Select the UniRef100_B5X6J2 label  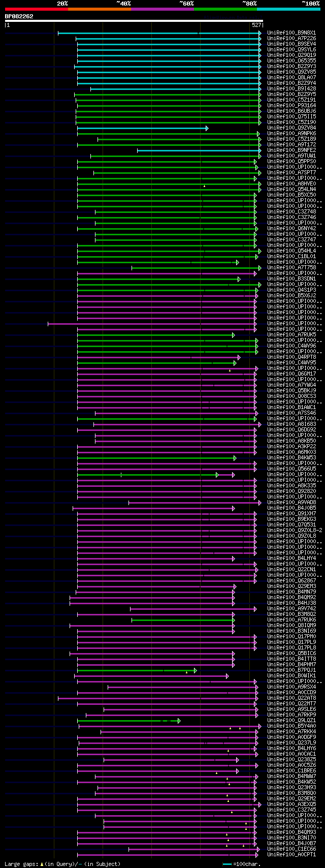click(x=291, y=296)
